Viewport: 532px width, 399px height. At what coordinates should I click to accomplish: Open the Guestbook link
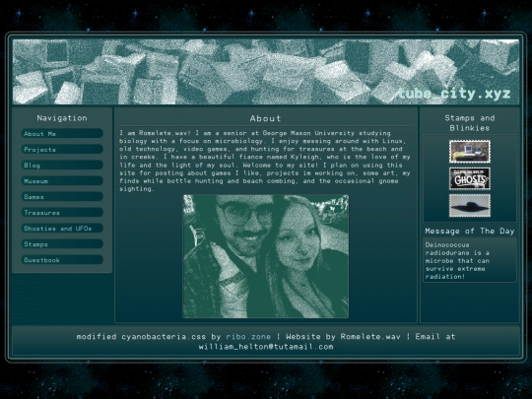(62, 260)
